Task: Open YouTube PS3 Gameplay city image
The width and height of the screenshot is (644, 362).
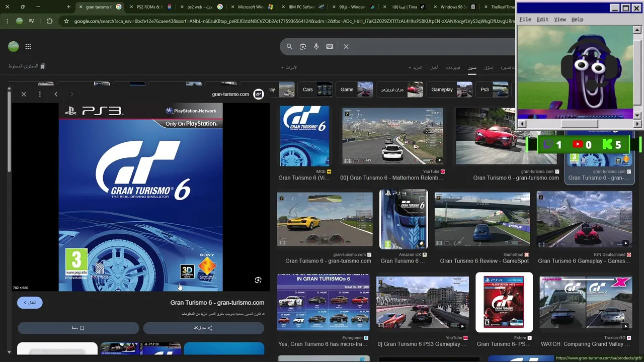Action: [x=422, y=303]
